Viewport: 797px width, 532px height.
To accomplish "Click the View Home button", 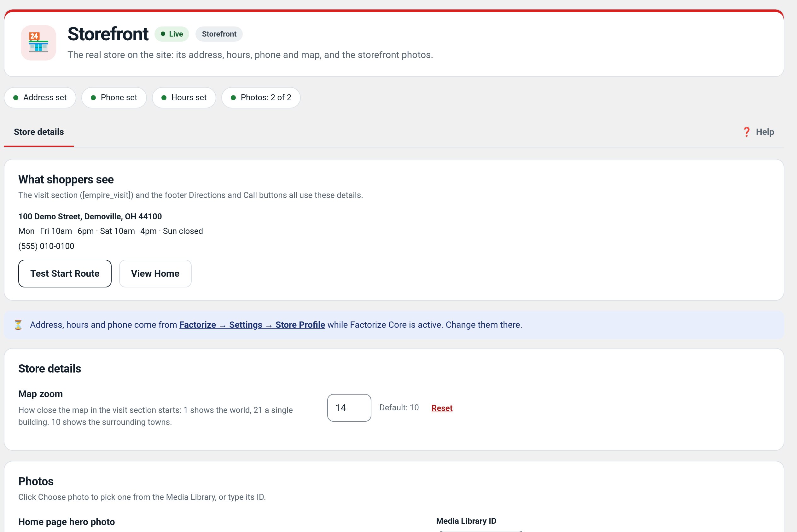I will tap(155, 274).
